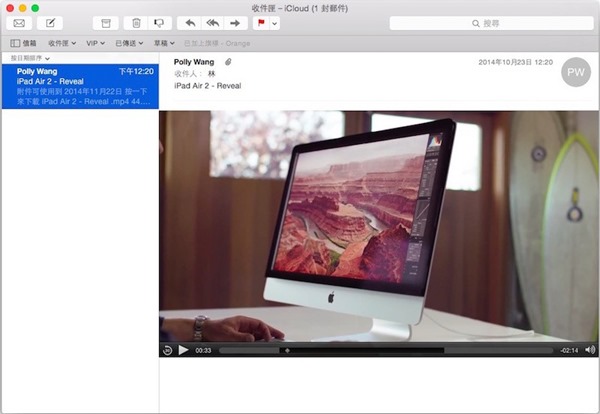Change sort order via 按日期排序
600x414 pixels.
coord(30,58)
